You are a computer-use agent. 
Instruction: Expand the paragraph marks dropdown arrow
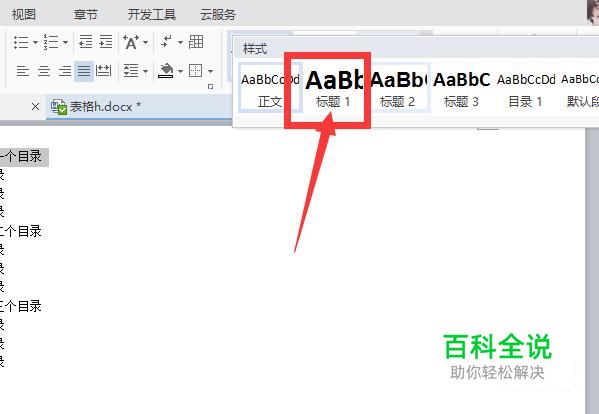pos(180,42)
